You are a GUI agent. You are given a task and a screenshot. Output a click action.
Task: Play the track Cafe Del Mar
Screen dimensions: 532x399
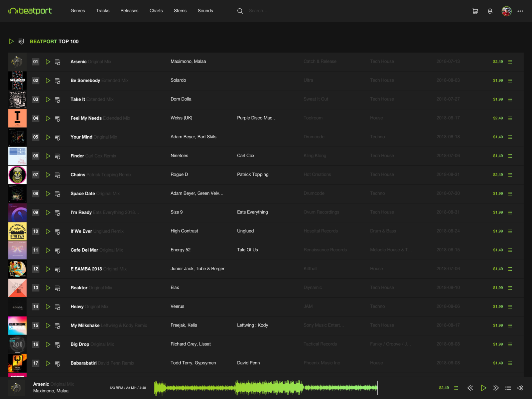(x=48, y=250)
